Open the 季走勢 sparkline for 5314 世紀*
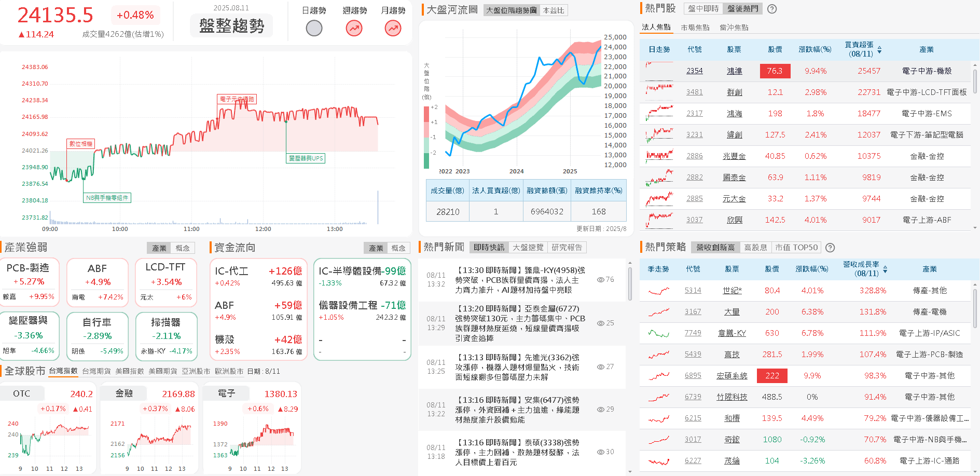This screenshot has height=476, width=980. click(x=658, y=291)
